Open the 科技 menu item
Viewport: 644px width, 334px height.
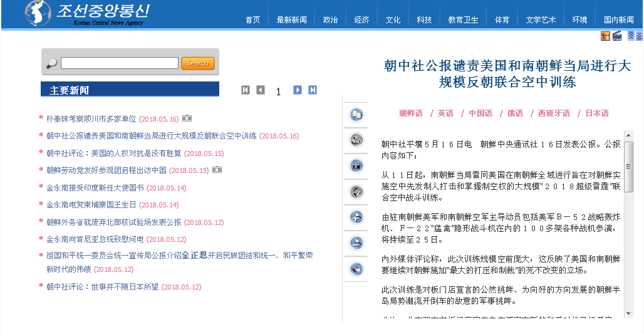pos(424,19)
